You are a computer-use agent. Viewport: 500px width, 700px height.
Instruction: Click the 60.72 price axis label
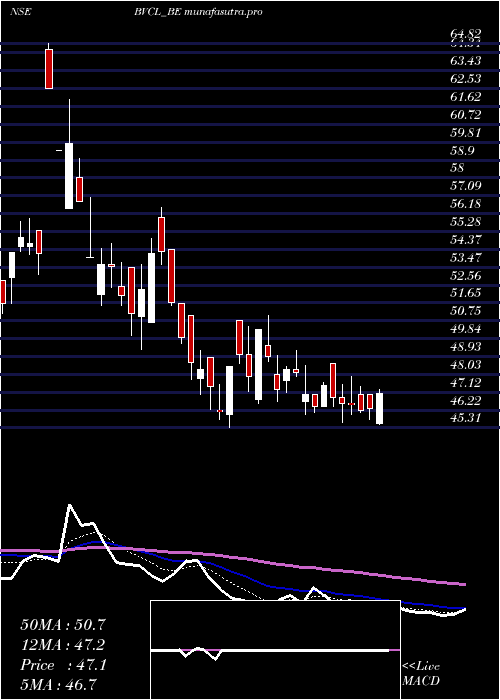click(x=466, y=114)
